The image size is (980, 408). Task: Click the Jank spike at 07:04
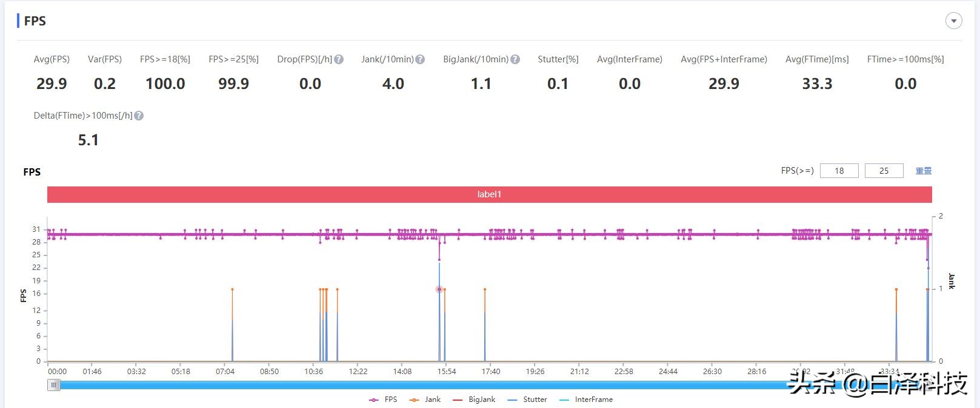click(x=232, y=290)
